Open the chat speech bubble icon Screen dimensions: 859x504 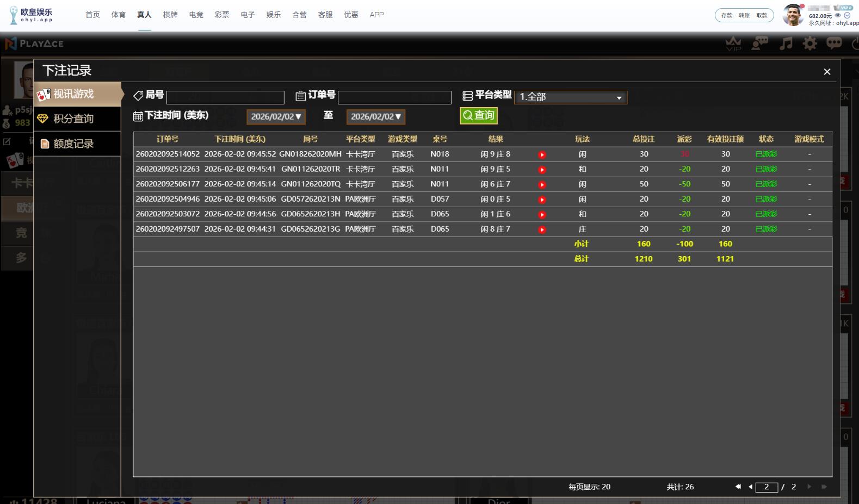point(834,43)
